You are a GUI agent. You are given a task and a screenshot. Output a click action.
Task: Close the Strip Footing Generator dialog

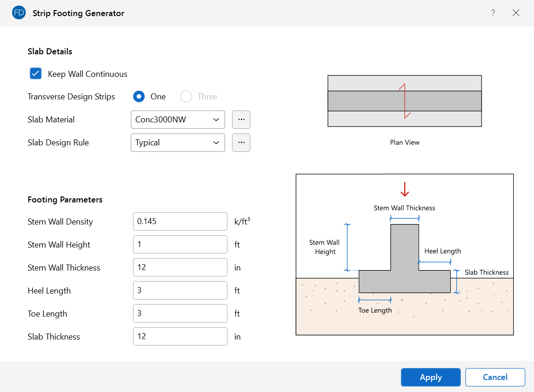click(x=516, y=13)
